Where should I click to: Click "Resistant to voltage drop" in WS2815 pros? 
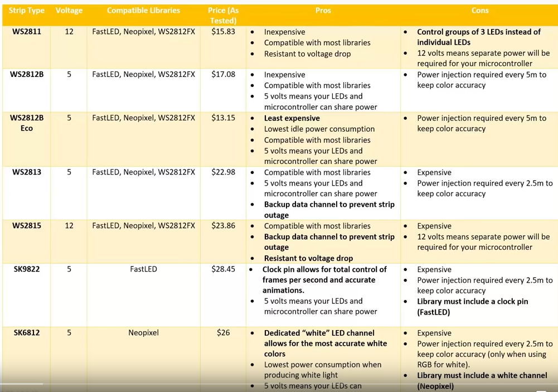(308, 258)
